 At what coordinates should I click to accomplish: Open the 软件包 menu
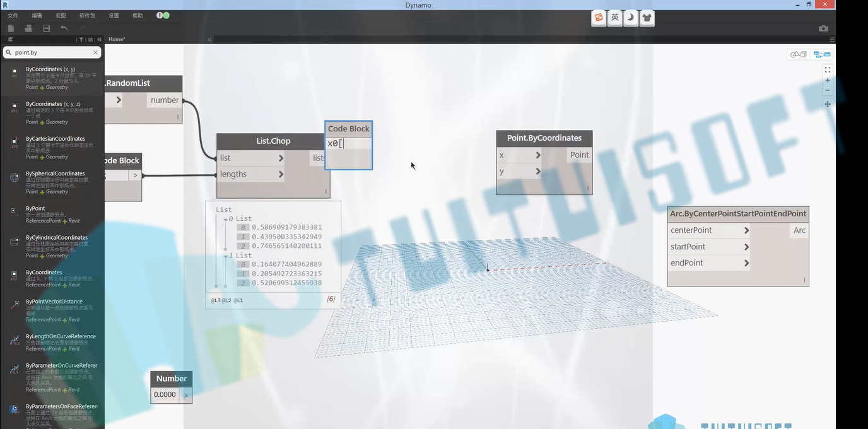tap(87, 15)
